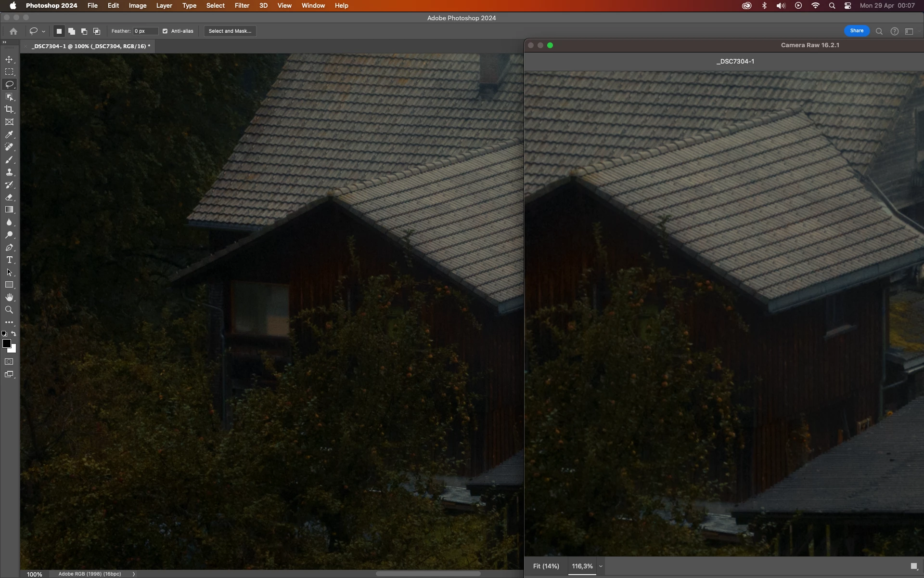Toggle the Anti-alias checkbox
Viewport: 924px width, 578px height.
[x=165, y=31]
